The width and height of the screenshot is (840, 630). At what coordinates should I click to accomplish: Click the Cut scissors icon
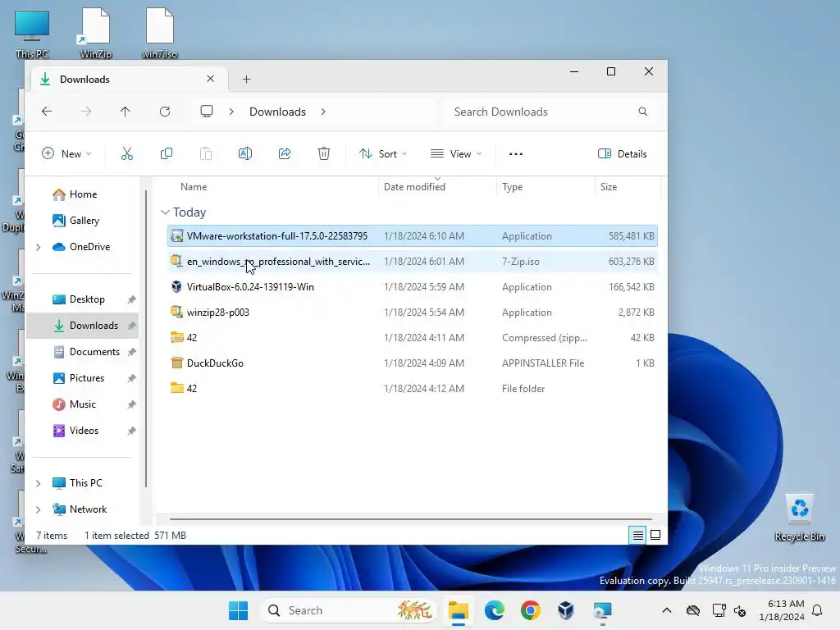(x=126, y=153)
